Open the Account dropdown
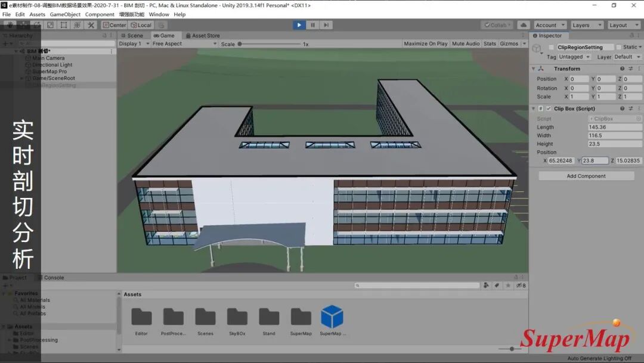 550,25
